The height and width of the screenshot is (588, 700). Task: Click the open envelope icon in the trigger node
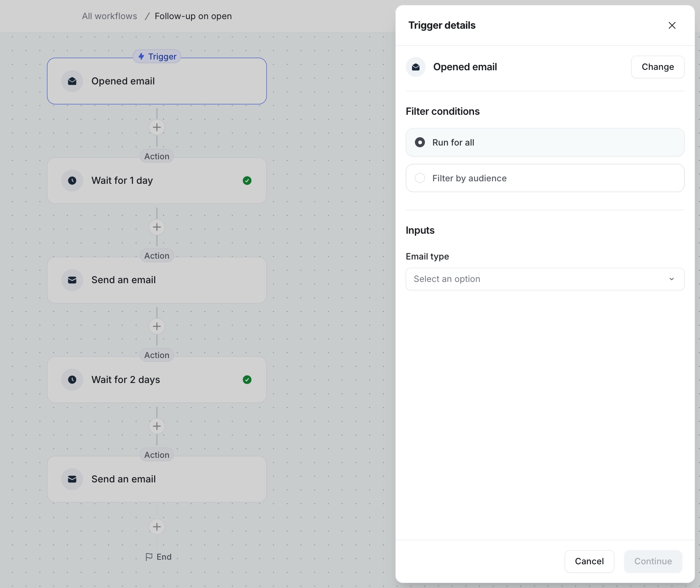[72, 81]
